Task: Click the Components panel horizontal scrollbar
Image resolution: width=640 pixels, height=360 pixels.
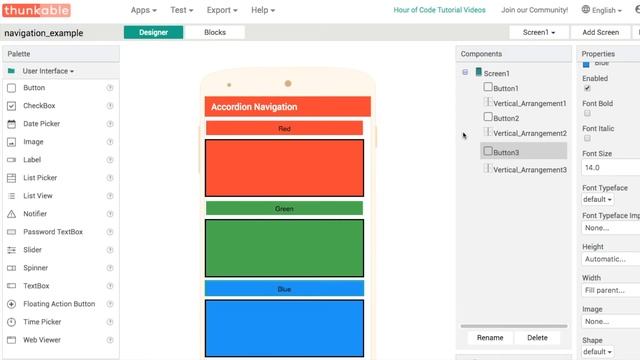Action: (x=513, y=326)
